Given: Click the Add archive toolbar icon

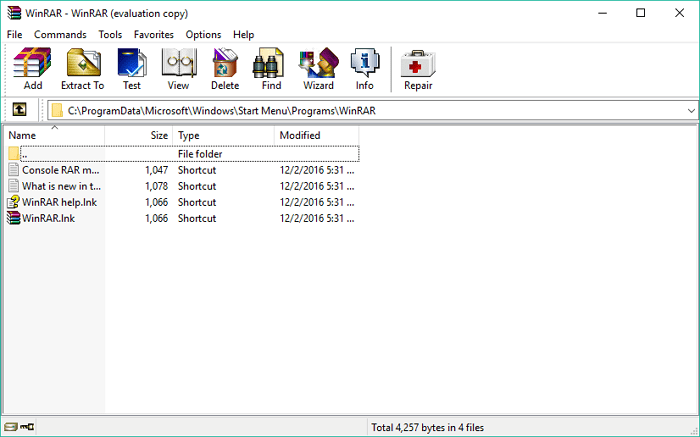Looking at the screenshot, I should click(x=33, y=69).
